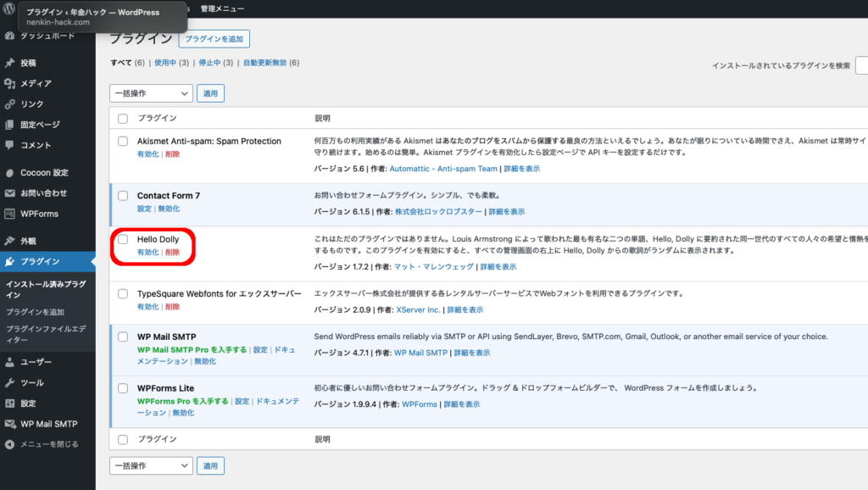Open the top 一括操作 bulk actions dropdown
This screenshot has height=490, width=868.
[x=151, y=93]
